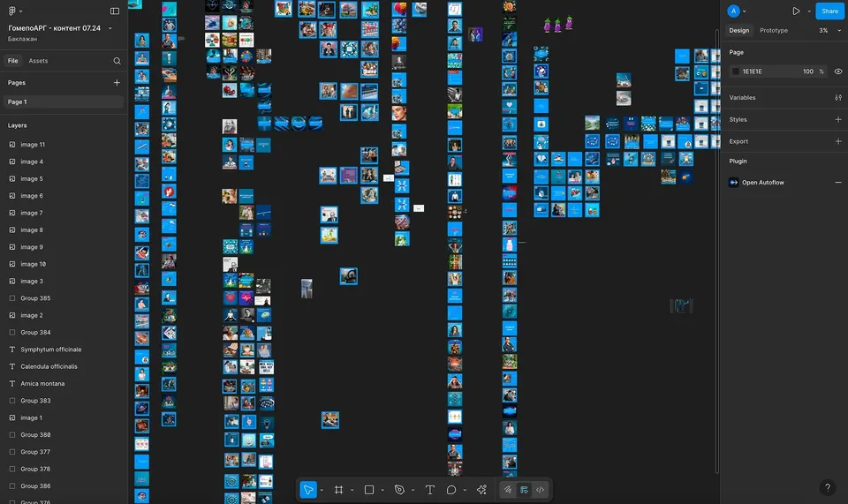The width and height of the screenshot is (848, 504).
Task: Select the Frame tool
Action: point(338,490)
